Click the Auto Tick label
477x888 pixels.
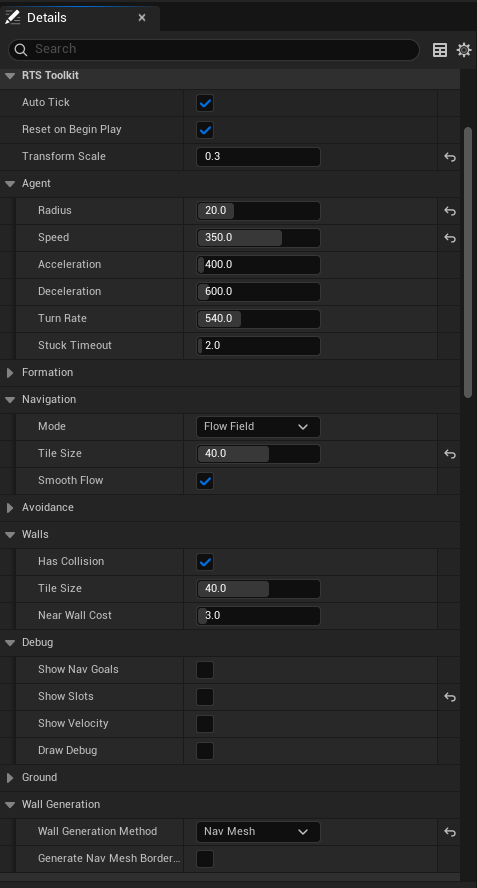pyautogui.click(x=46, y=103)
